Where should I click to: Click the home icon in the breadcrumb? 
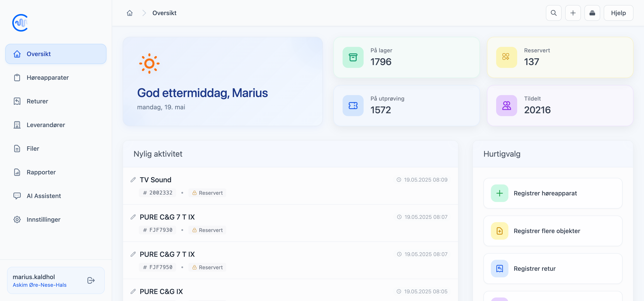(x=129, y=13)
